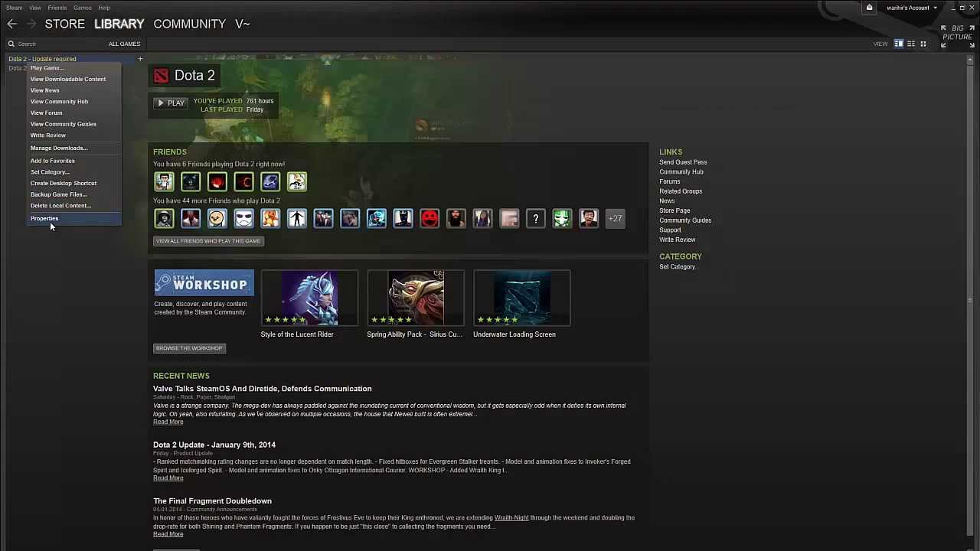The width and height of the screenshot is (980, 551).
Task: Open the green knight friend avatar
Action: [562, 219]
